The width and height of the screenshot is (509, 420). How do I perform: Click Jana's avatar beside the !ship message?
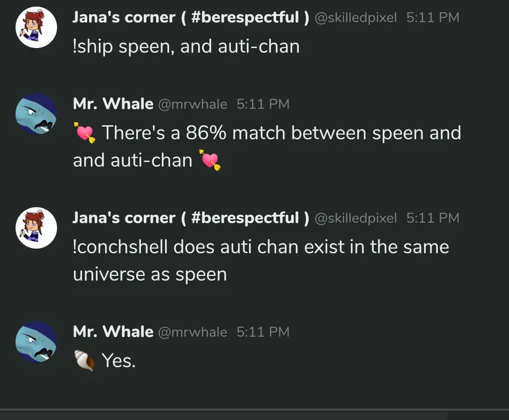(x=36, y=27)
